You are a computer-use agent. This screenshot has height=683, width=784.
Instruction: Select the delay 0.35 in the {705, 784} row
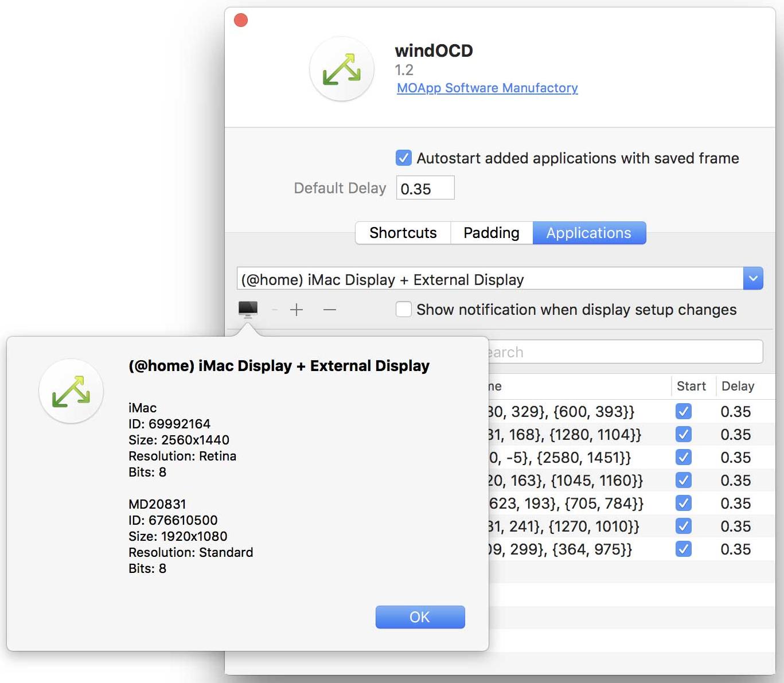tap(736, 504)
